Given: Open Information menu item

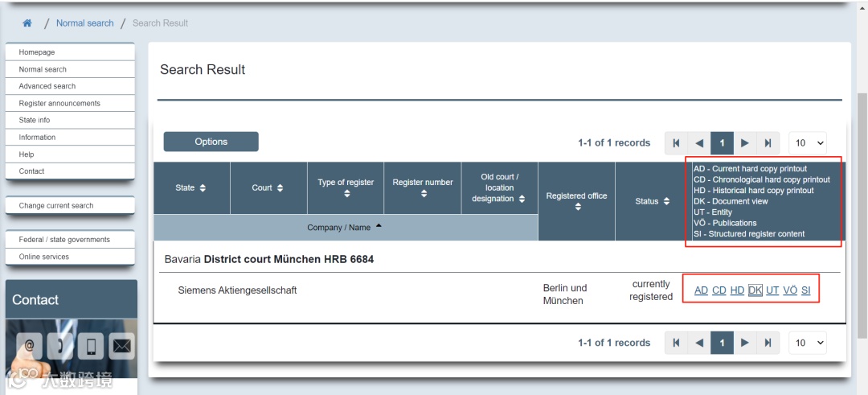Looking at the screenshot, I should click(x=70, y=137).
